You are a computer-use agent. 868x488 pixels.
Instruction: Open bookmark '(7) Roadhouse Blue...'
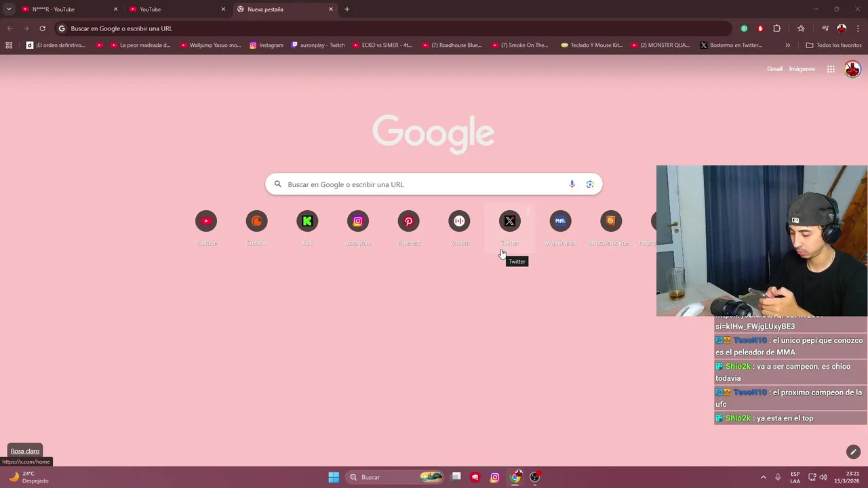tap(452, 45)
